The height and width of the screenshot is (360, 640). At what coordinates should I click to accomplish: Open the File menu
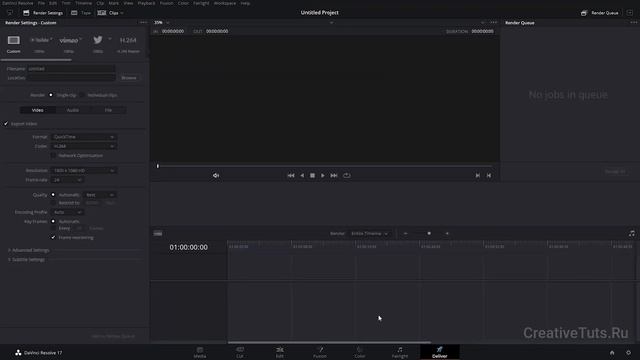click(41, 3)
